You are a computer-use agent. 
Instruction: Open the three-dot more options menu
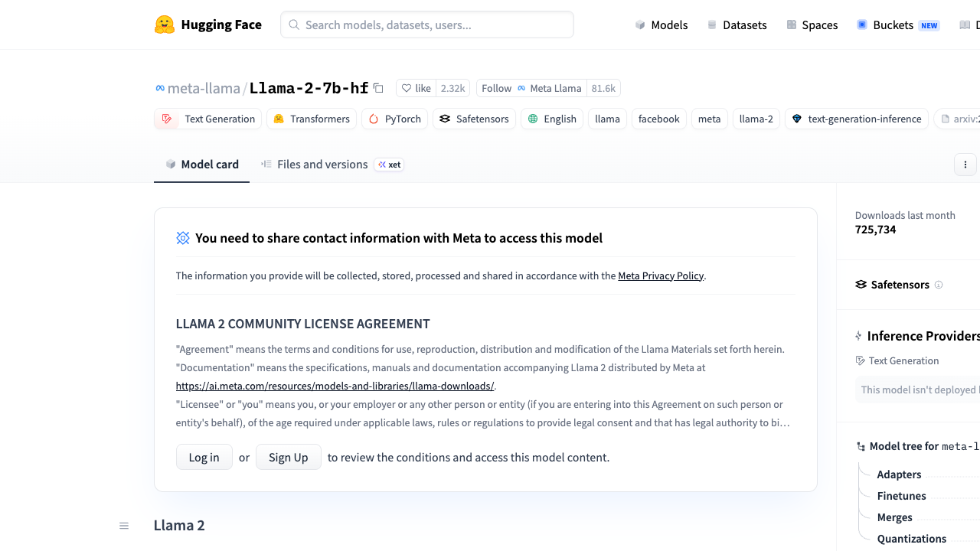click(965, 165)
